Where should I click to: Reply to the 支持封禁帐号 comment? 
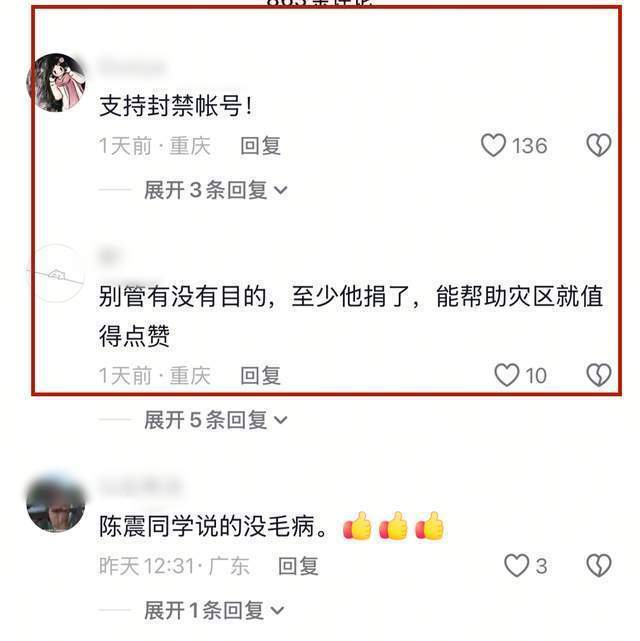coord(260,146)
